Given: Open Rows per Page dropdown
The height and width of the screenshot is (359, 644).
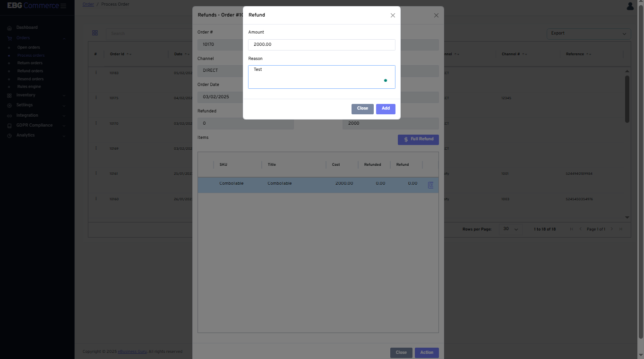Looking at the screenshot, I should point(510,229).
